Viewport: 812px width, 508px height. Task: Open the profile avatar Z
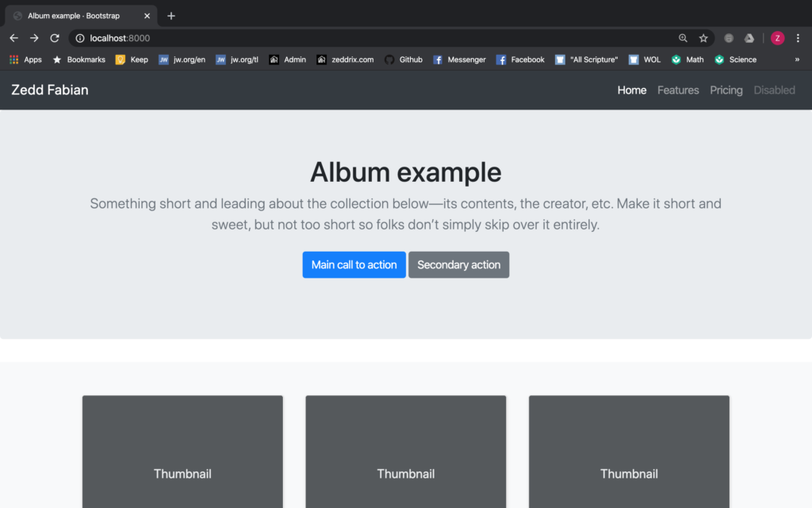pyautogui.click(x=777, y=38)
